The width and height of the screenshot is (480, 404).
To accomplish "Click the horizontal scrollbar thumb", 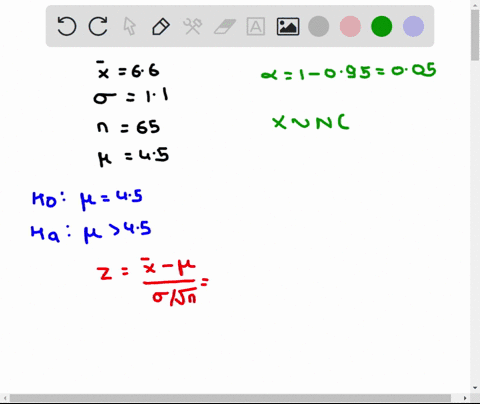I will [x=230, y=398].
